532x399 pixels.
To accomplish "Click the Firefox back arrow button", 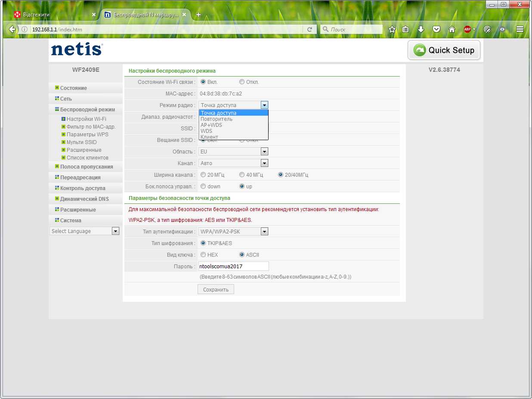I will tap(12, 29).
